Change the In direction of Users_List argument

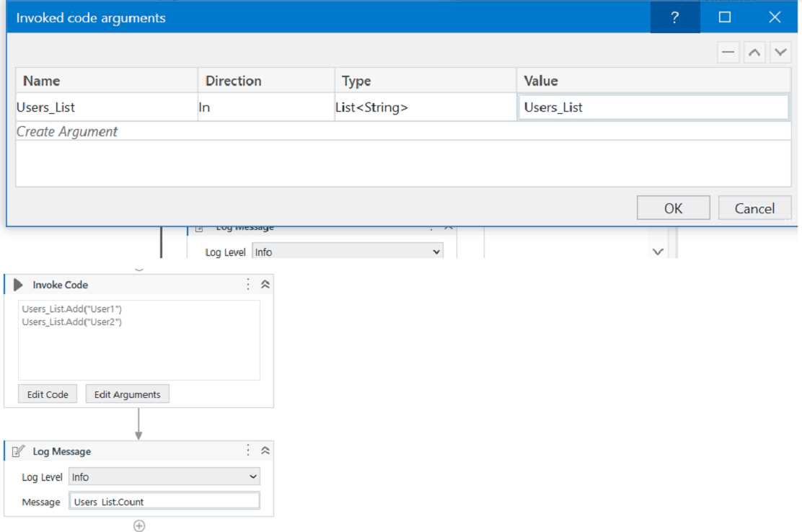click(x=265, y=108)
